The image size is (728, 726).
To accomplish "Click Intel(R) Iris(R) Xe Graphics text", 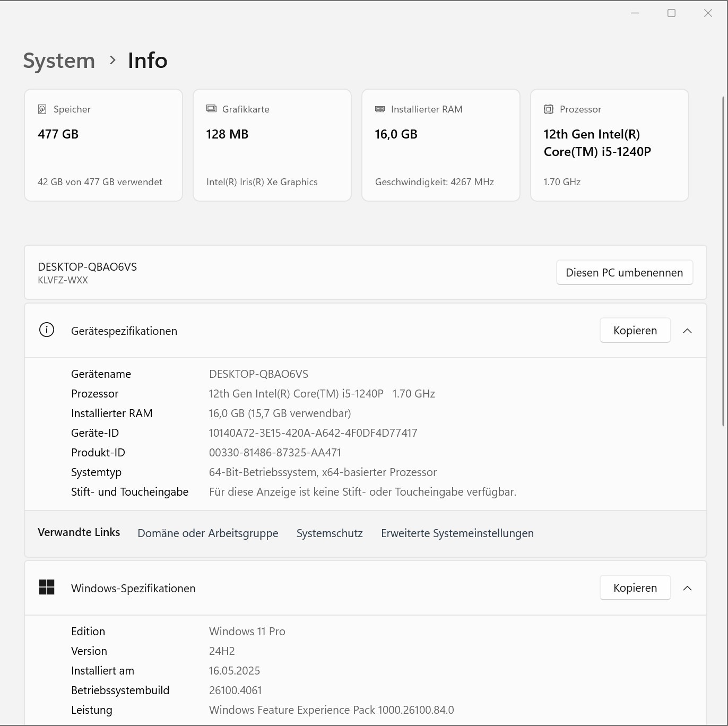I will pyautogui.click(x=262, y=182).
